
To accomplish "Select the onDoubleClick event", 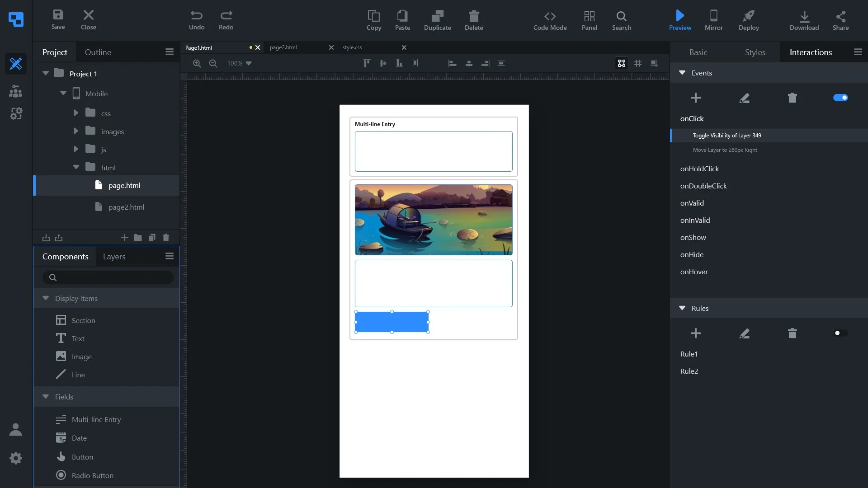I will point(703,186).
